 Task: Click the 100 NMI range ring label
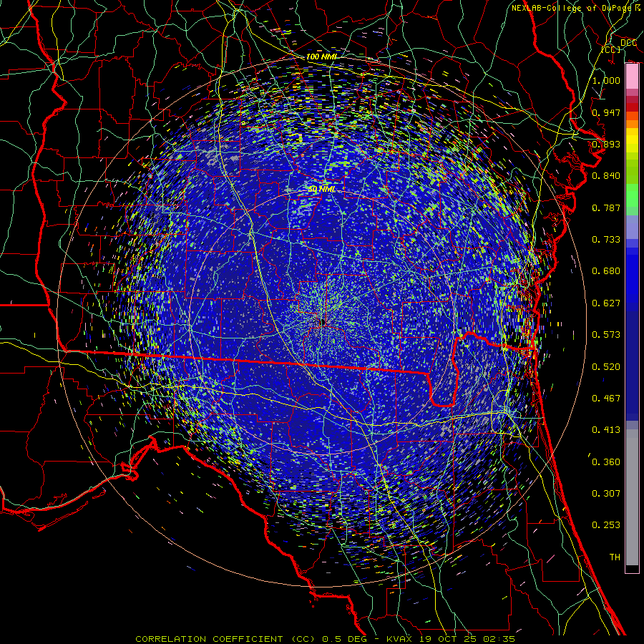321,57
